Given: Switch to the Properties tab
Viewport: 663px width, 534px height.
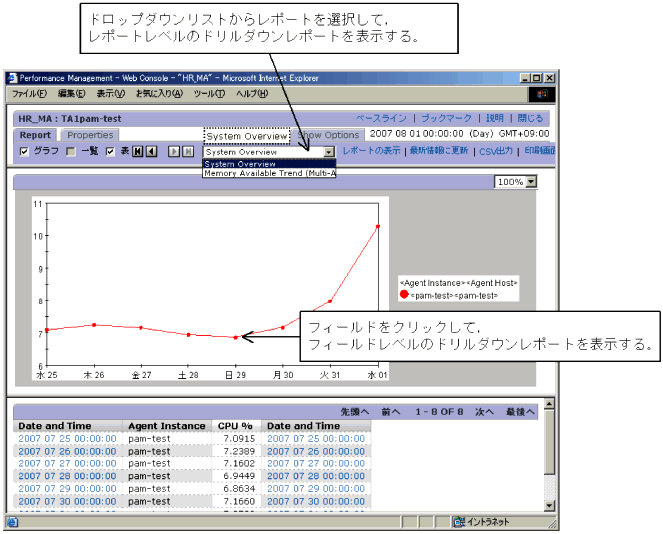Looking at the screenshot, I should [x=90, y=135].
